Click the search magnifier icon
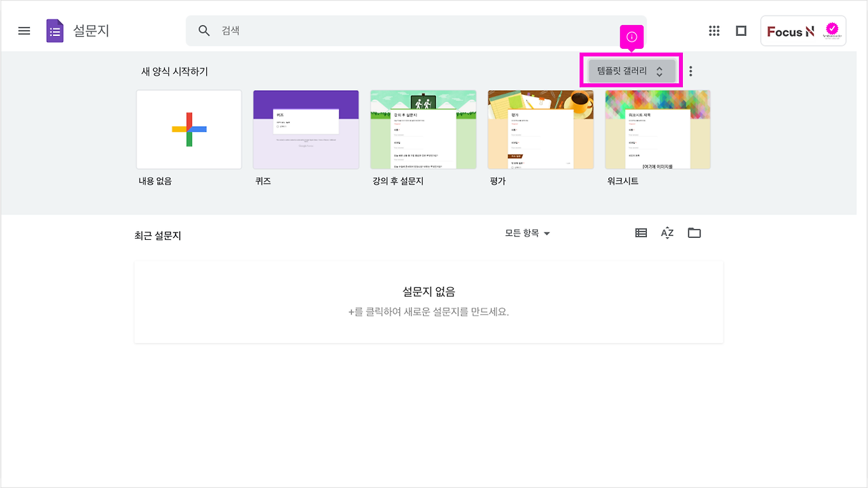Image resolution: width=868 pixels, height=488 pixels. 203,30
